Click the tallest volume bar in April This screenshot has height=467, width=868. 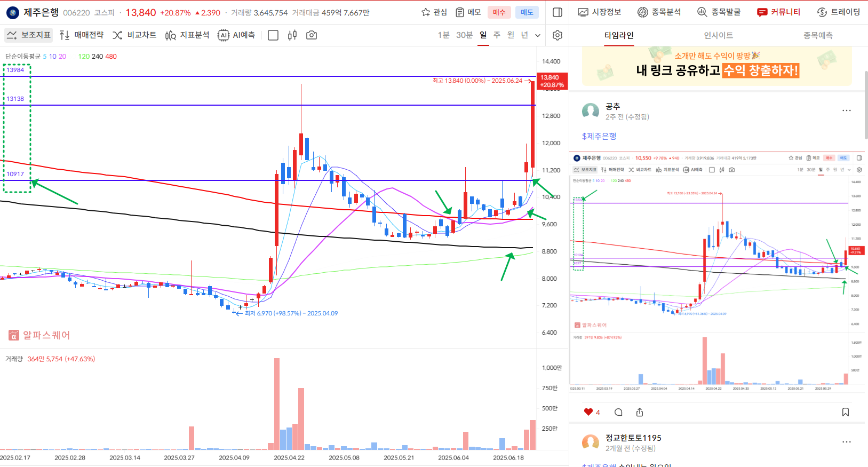pos(277,404)
